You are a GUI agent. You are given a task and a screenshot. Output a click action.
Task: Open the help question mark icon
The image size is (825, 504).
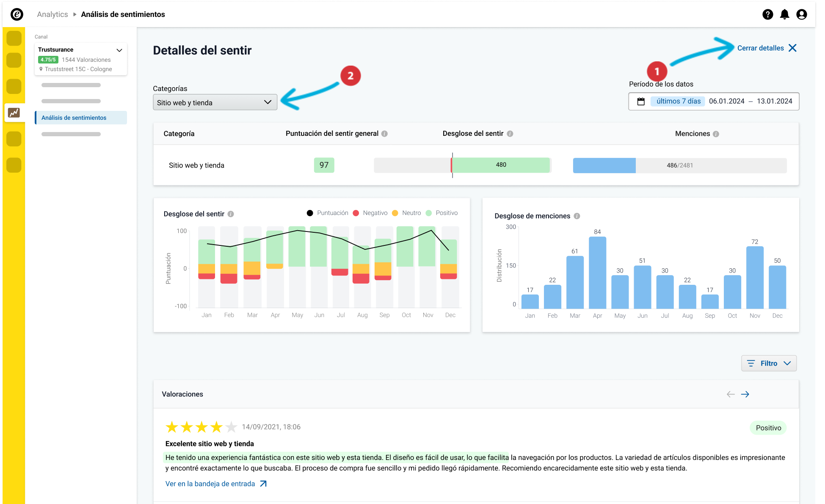point(767,14)
